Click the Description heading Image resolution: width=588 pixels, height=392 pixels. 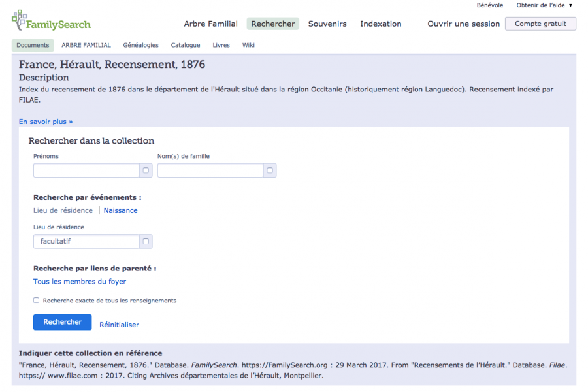point(44,78)
